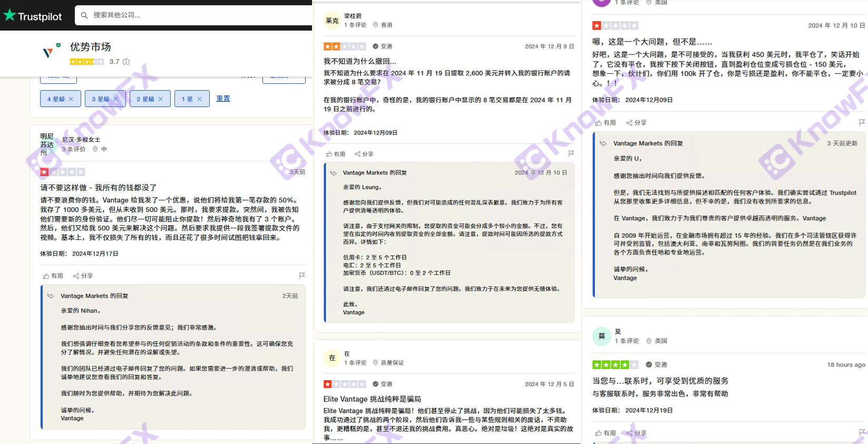
Task: Click the date 2024 年 12 月 5 日
Action: 549,384
